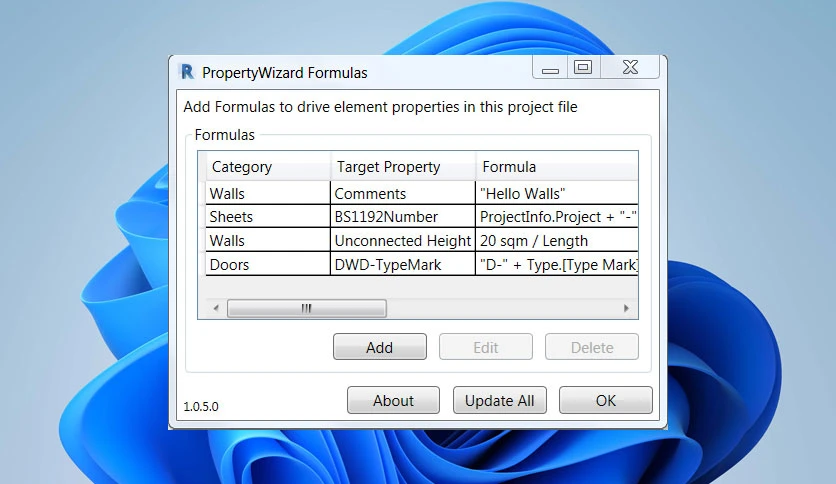Image resolution: width=836 pixels, height=484 pixels.
Task: Click the horizontal scrollbar left arrow
Action: 216,308
